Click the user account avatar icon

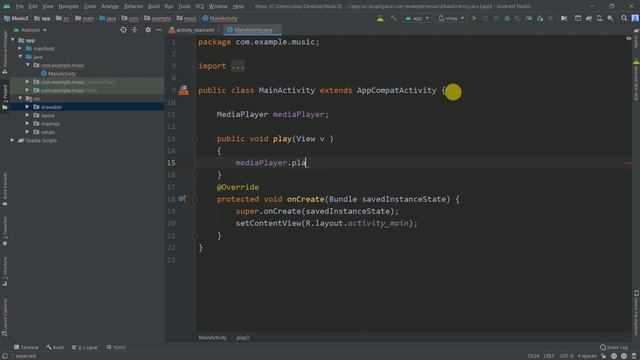635,18
